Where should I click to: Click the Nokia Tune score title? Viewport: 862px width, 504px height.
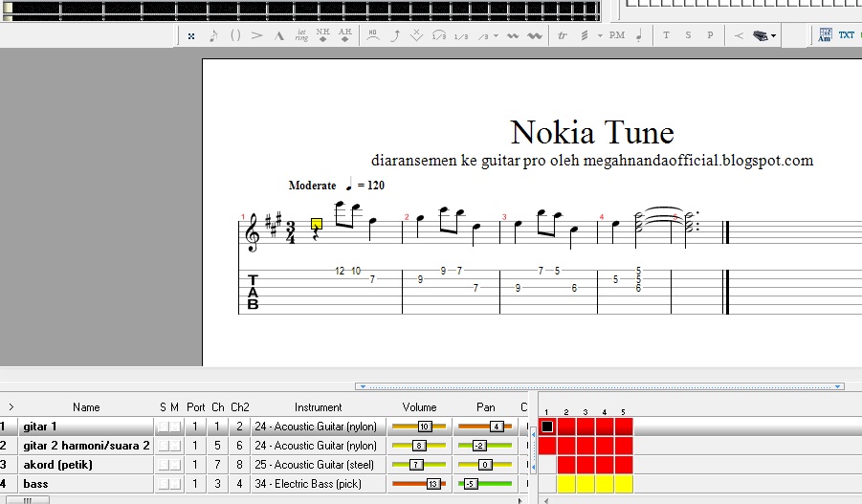pos(592,133)
